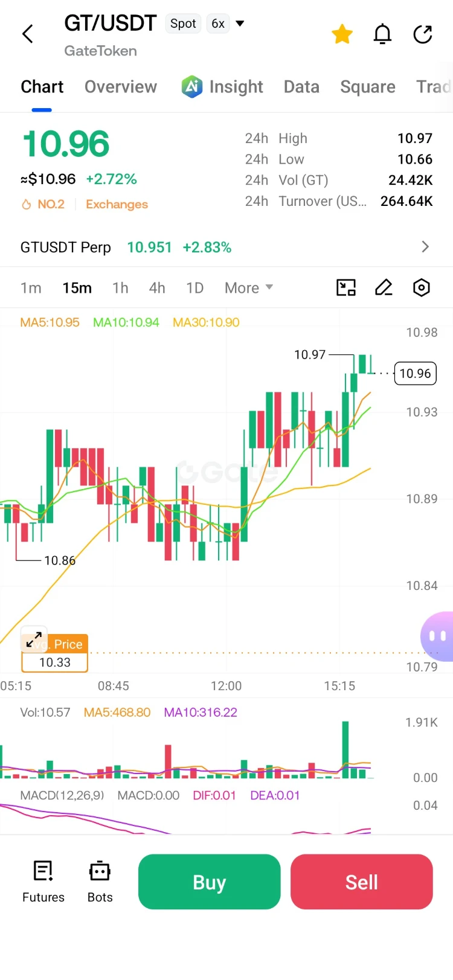Open the More timeframes dropdown

pyautogui.click(x=249, y=288)
